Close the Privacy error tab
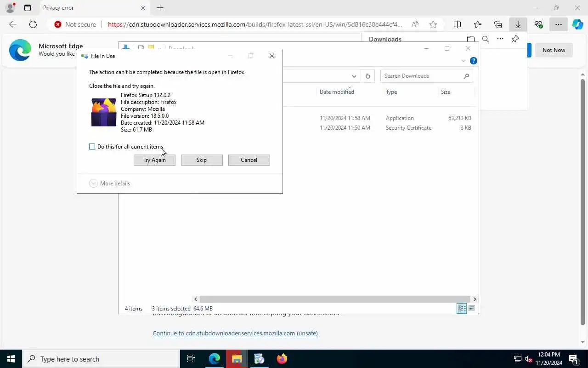Viewport: 588px width, 368px height. (x=143, y=8)
